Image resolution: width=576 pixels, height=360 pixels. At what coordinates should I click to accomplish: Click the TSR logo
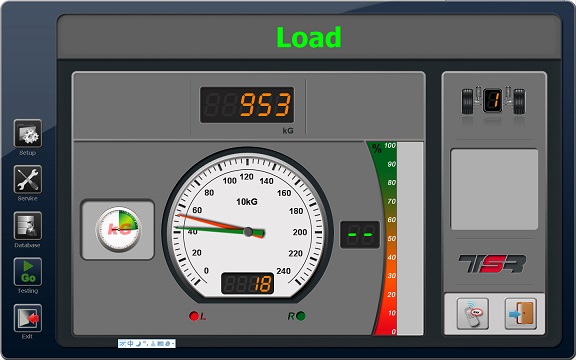pos(492,264)
